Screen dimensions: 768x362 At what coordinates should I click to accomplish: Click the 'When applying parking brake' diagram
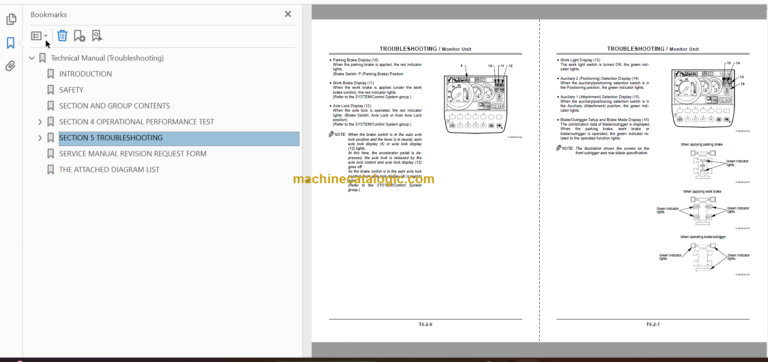pos(702,166)
